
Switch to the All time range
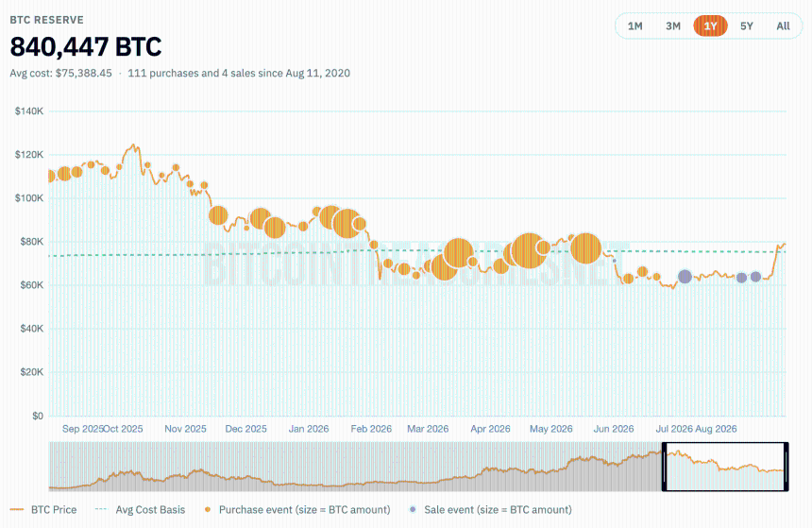(x=783, y=26)
